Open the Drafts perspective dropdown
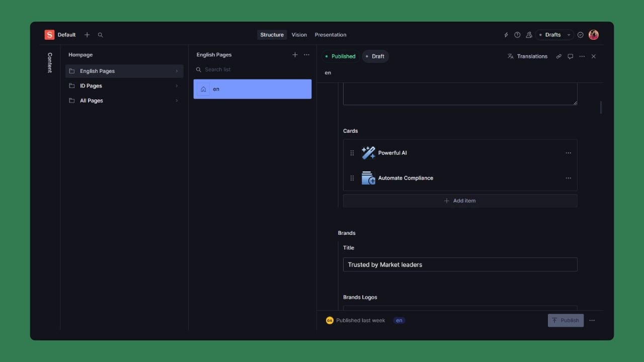 (x=554, y=35)
